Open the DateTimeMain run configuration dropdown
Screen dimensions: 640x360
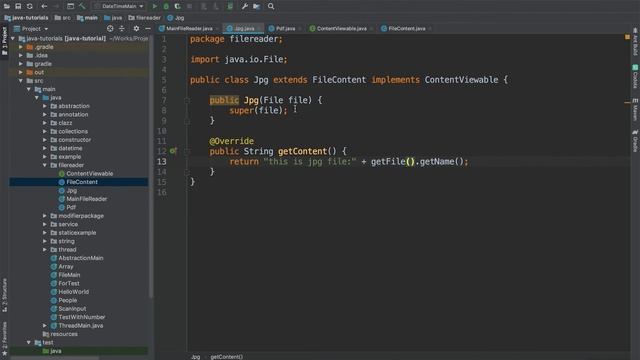click(119, 6)
